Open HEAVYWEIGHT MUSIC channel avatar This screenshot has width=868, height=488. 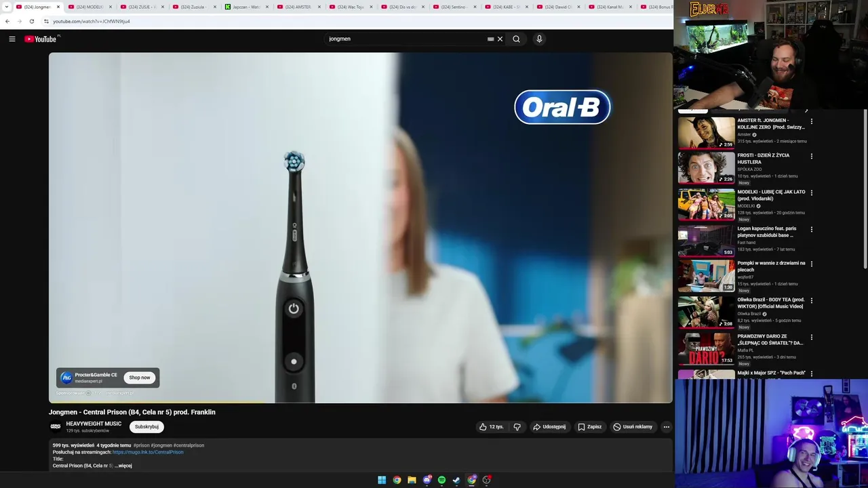pyautogui.click(x=56, y=426)
